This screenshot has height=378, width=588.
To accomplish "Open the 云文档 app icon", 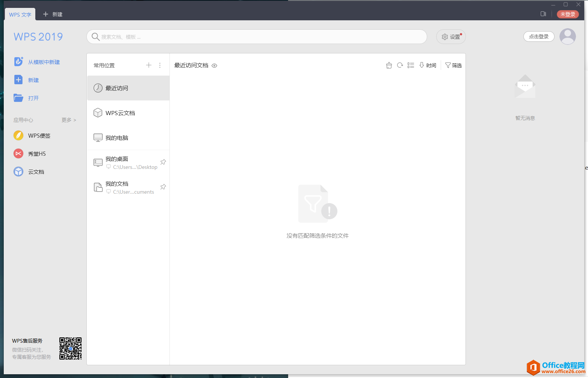I will tap(18, 172).
